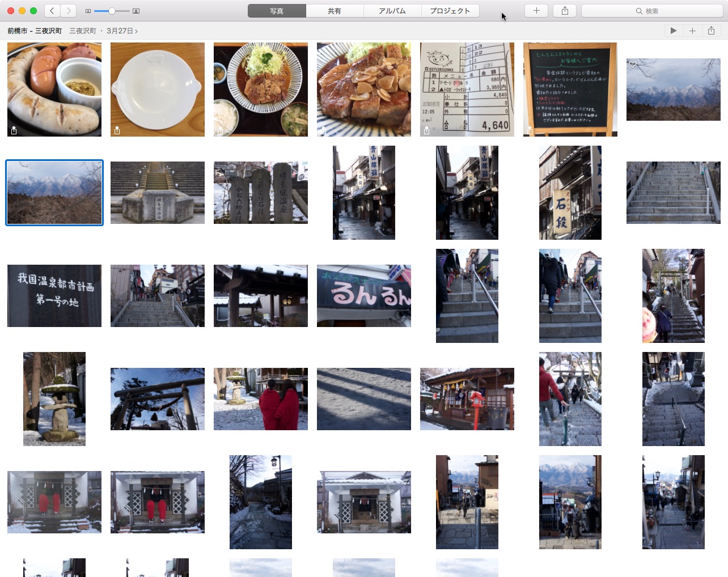This screenshot has height=577, width=728.
Task: Select the green blackboard sign photo
Action: (570, 90)
